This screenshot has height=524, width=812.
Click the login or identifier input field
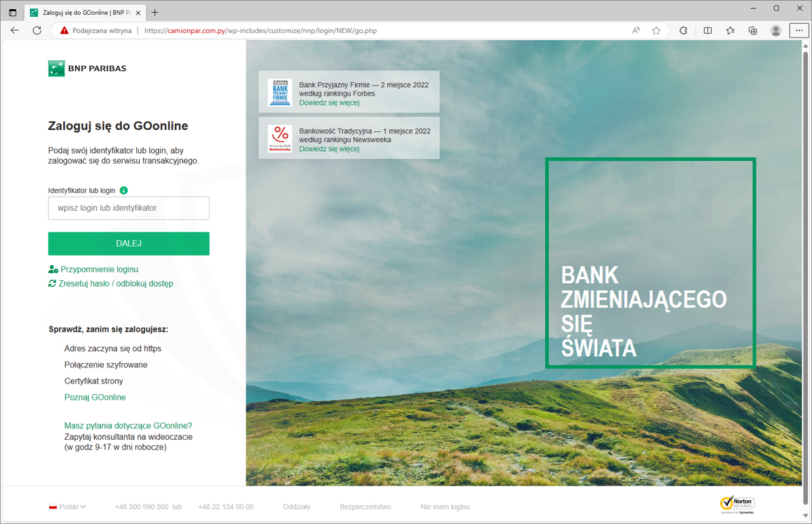[x=129, y=208]
